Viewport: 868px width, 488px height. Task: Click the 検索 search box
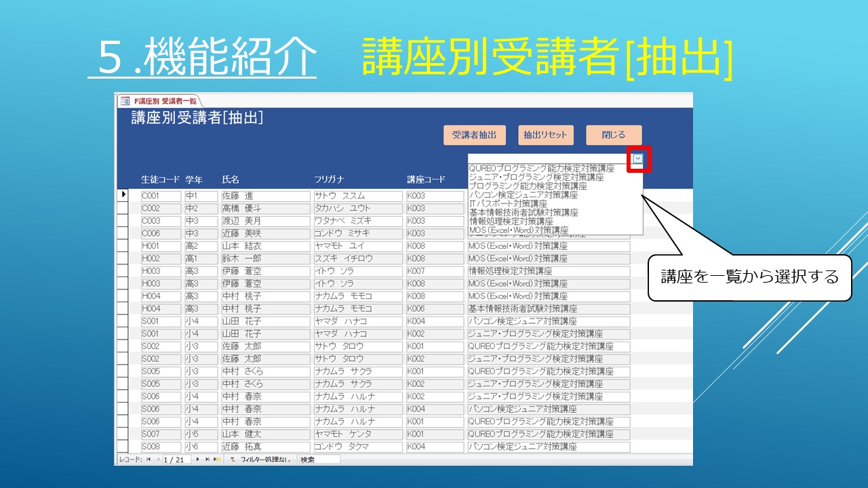click(x=319, y=460)
